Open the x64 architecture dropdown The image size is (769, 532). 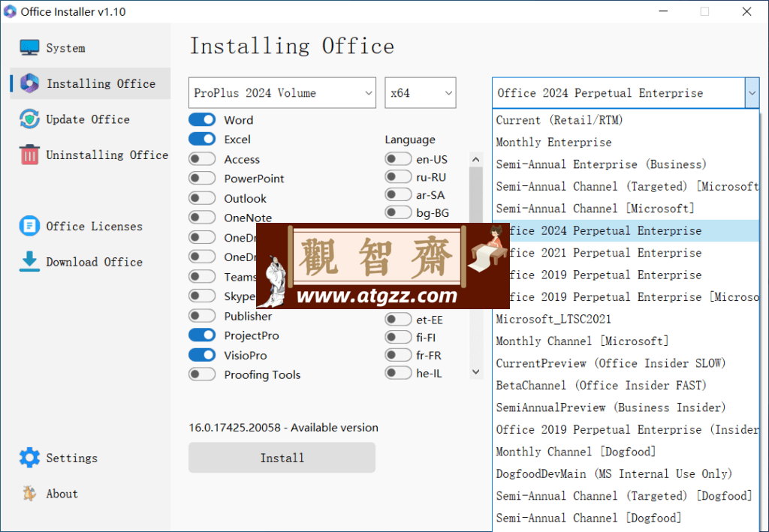pos(421,92)
